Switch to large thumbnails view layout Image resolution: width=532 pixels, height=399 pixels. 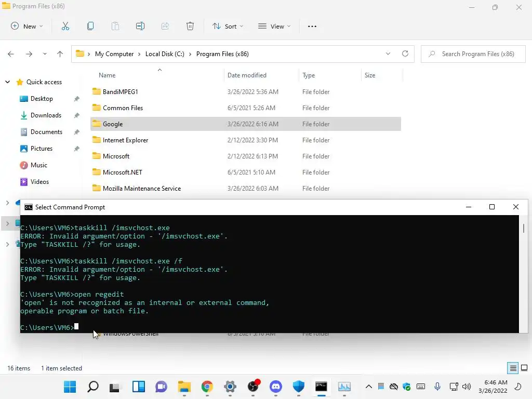click(524, 368)
